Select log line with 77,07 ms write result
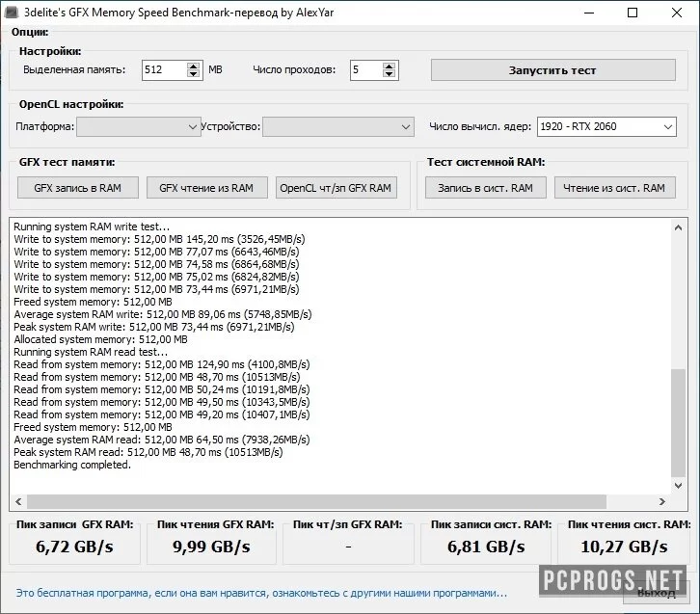Image resolution: width=700 pixels, height=614 pixels. [x=156, y=252]
